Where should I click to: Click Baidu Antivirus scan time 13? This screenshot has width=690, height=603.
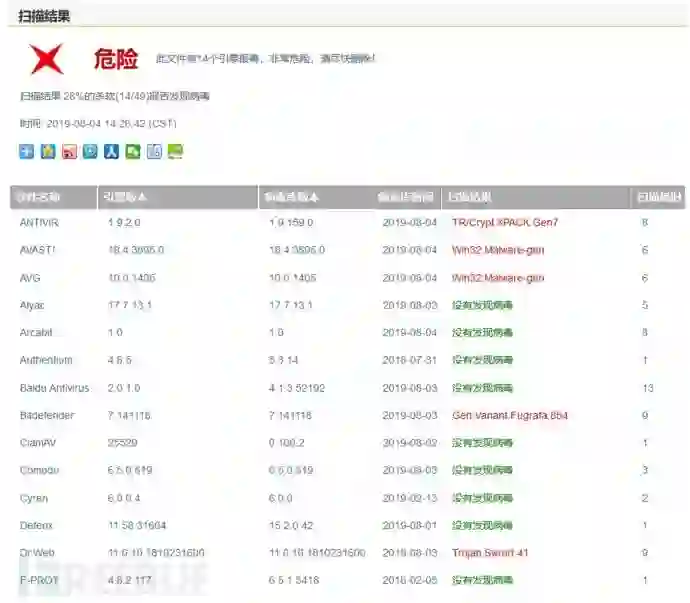point(648,388)
